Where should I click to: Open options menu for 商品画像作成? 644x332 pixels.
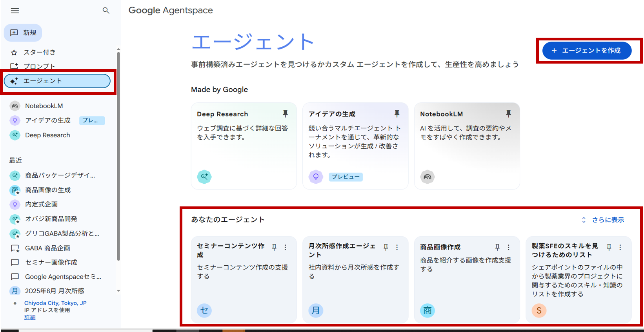click(x=509, y=247)
